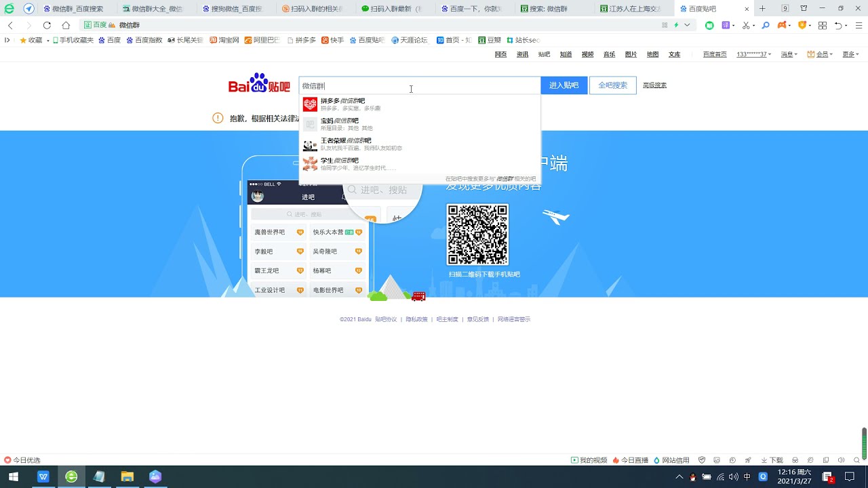Click the undo closed tab icon
Viewport: 868px width, 488px height.
pos(839,25)
